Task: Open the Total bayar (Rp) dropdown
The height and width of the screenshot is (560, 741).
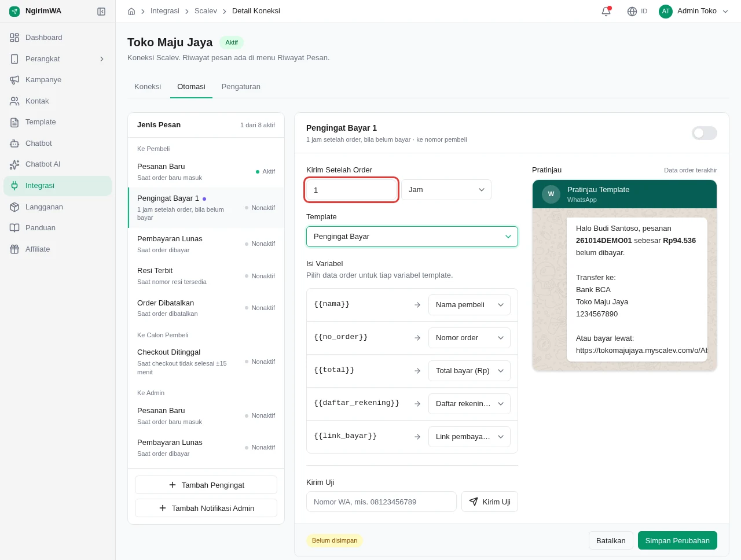Action: [469, 371]
